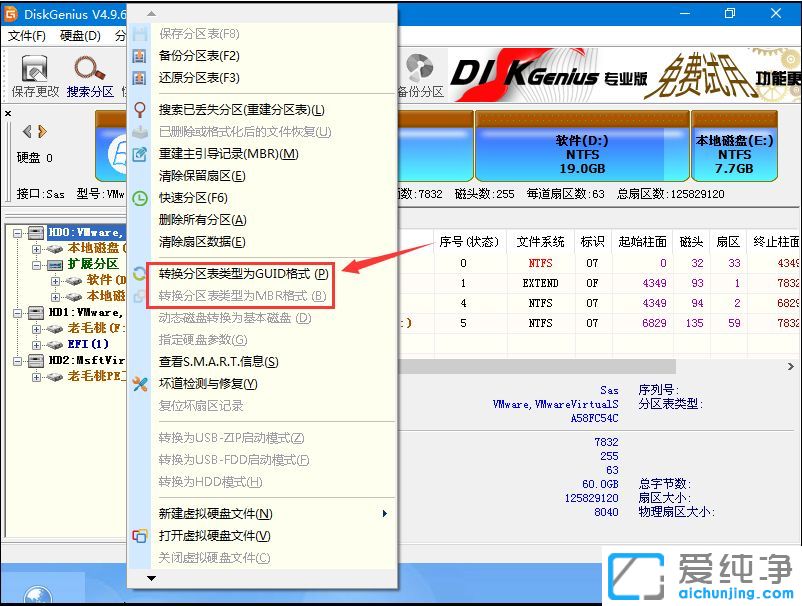Click the DiskGenius logo in the title bar

coord(10,13)
